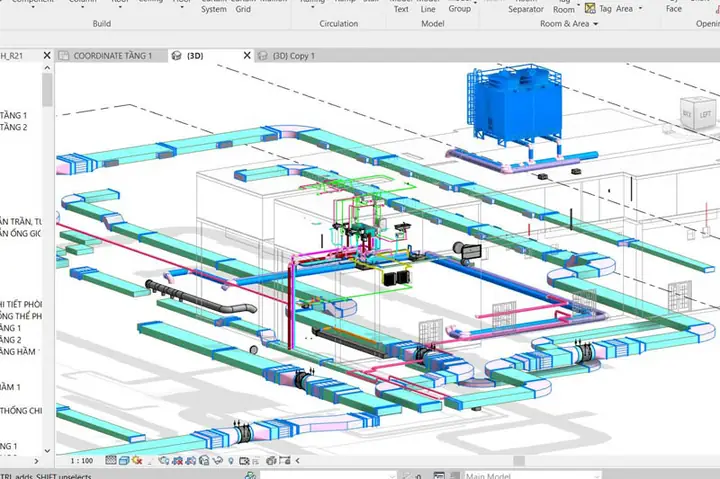Click the Unlocked 3D View icon
The width and height of the screenshot is (720, 479).
[204, 460]
